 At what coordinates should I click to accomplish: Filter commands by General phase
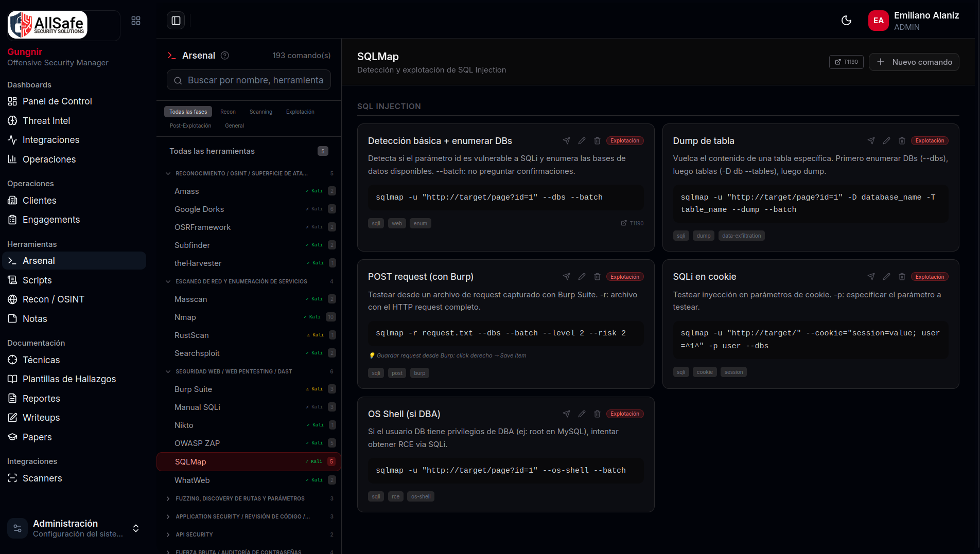[235, 126]
